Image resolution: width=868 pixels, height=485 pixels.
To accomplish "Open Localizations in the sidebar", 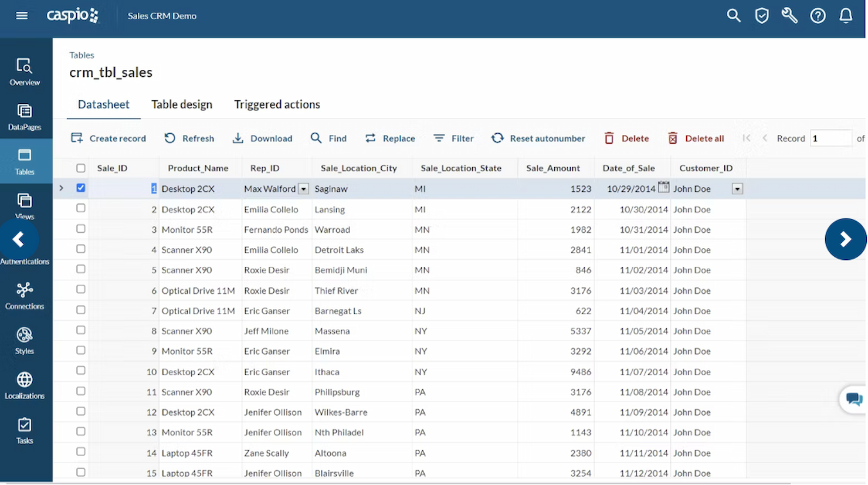I will coord(25,386).
